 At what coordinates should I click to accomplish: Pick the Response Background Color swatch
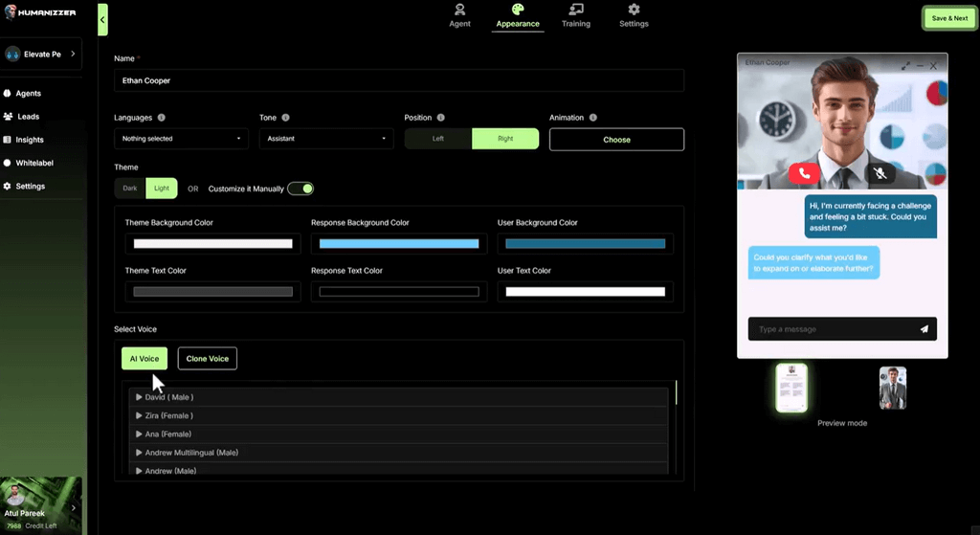(x=398, y=244)
